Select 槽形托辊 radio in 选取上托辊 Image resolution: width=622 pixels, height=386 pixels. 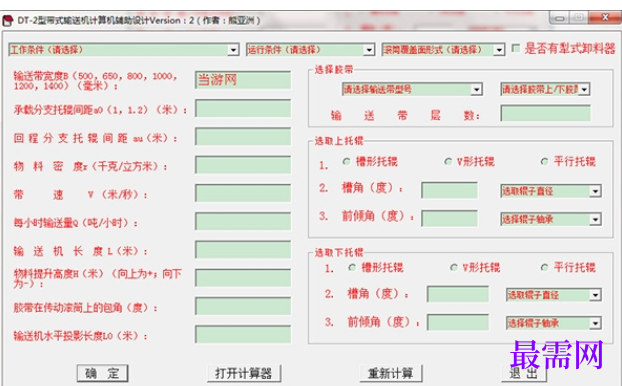click(x=346, y=161)
